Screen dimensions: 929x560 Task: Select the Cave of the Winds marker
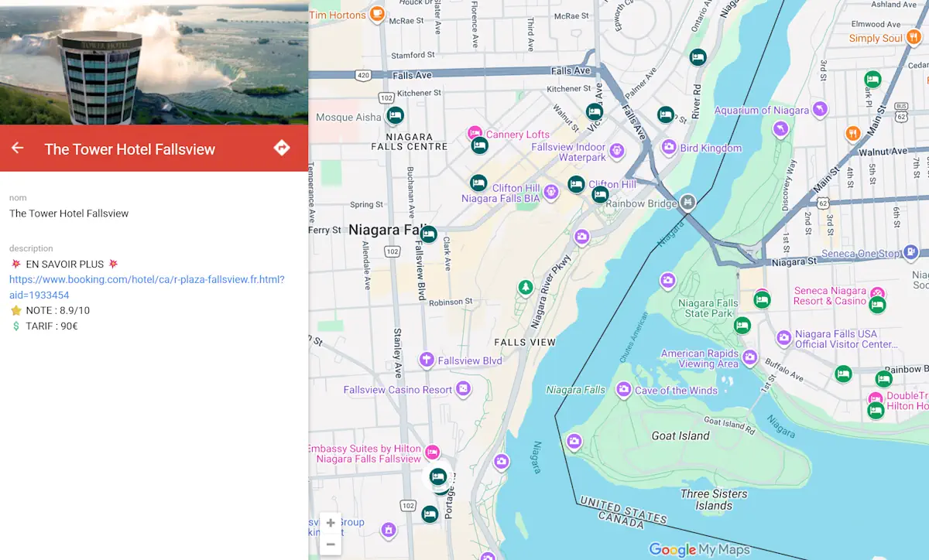624,391
